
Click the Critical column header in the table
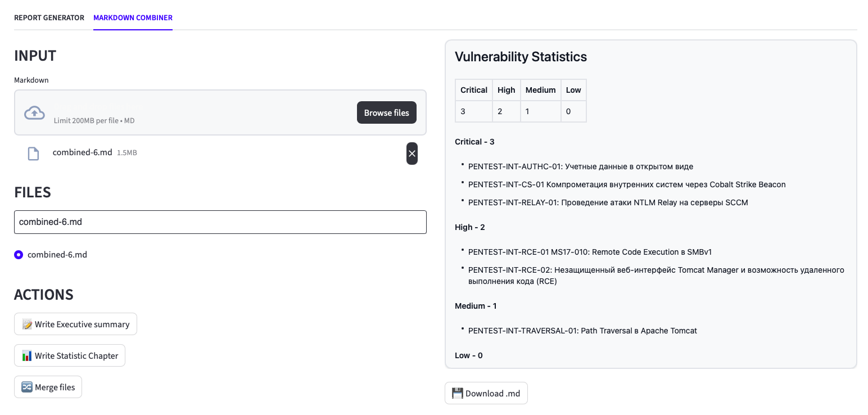click(x=474, y=90)
